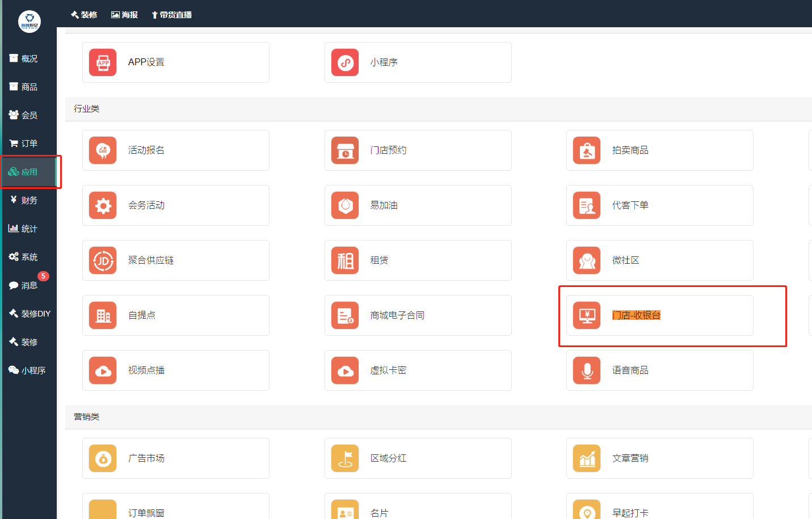Select 装修DIY in the sidebar

pyautogui.click(x=28, y=314)
